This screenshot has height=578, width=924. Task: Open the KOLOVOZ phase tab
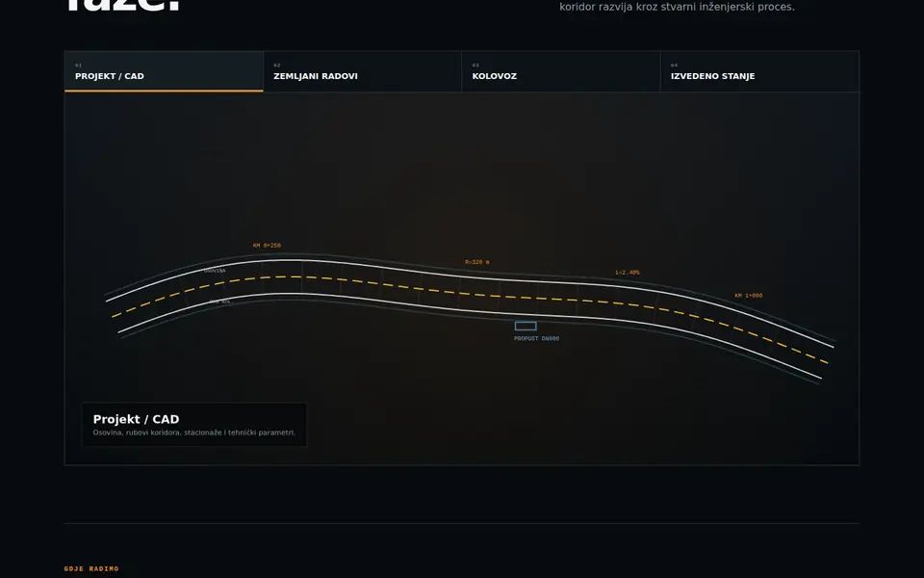[x=561, y=71]
